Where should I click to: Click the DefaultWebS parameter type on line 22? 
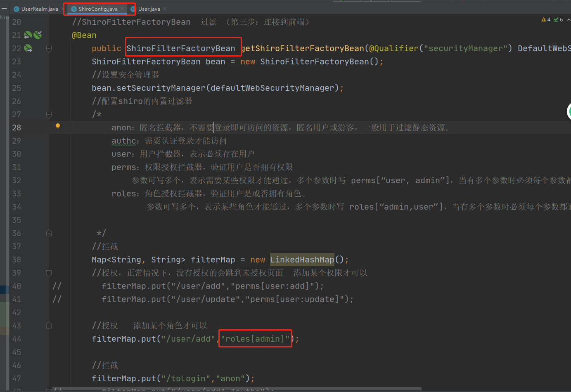click(x=544, y=48)
